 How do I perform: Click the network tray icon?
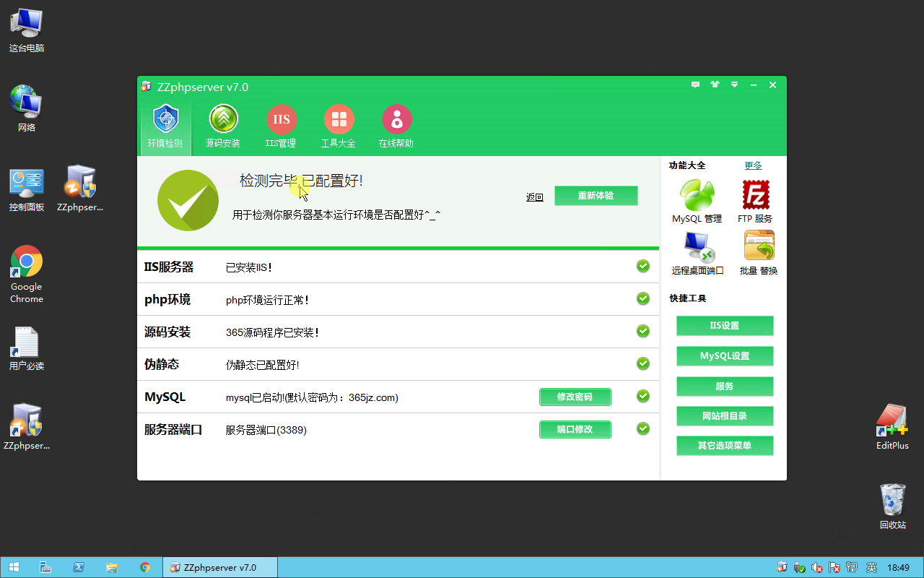(853, 568)
